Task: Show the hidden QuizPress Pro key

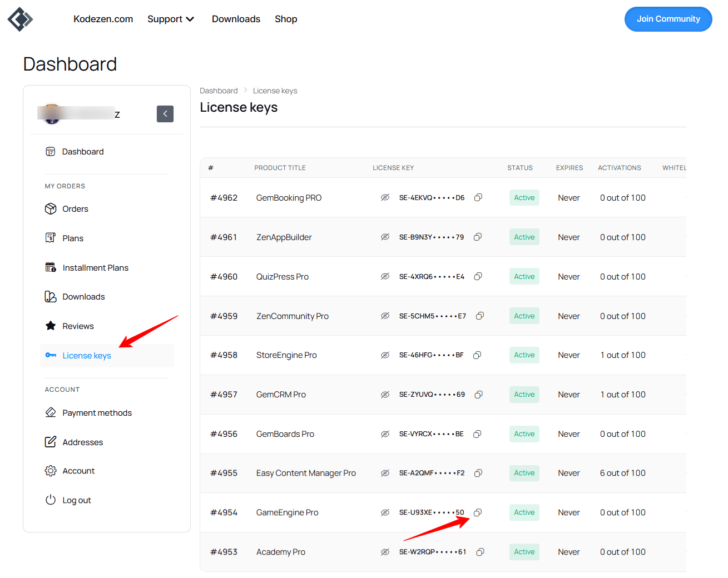Action: pos(385,276)
